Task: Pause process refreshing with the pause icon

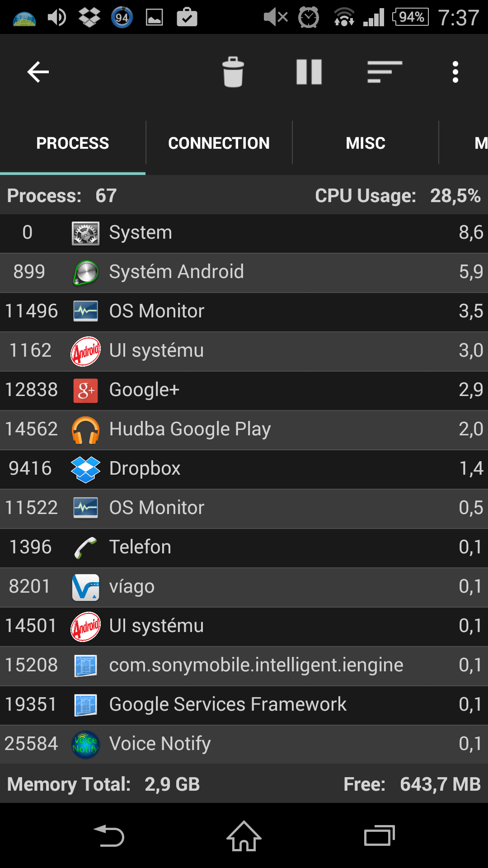Action: pos(309,72)
